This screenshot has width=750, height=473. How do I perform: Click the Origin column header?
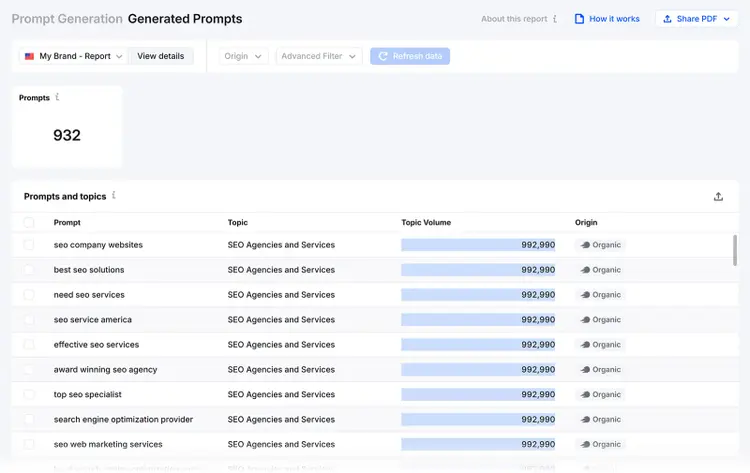[586, 222]
